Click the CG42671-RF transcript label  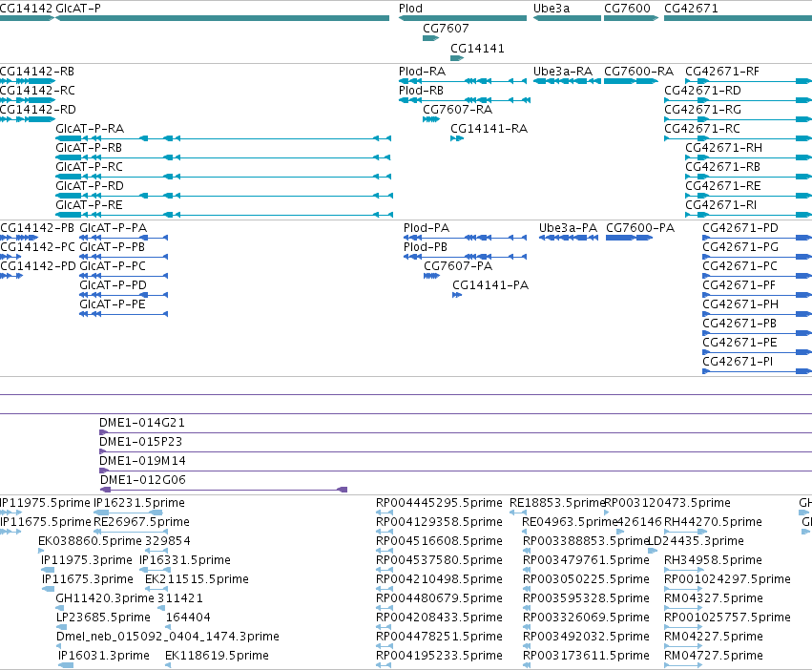(722, 71)
